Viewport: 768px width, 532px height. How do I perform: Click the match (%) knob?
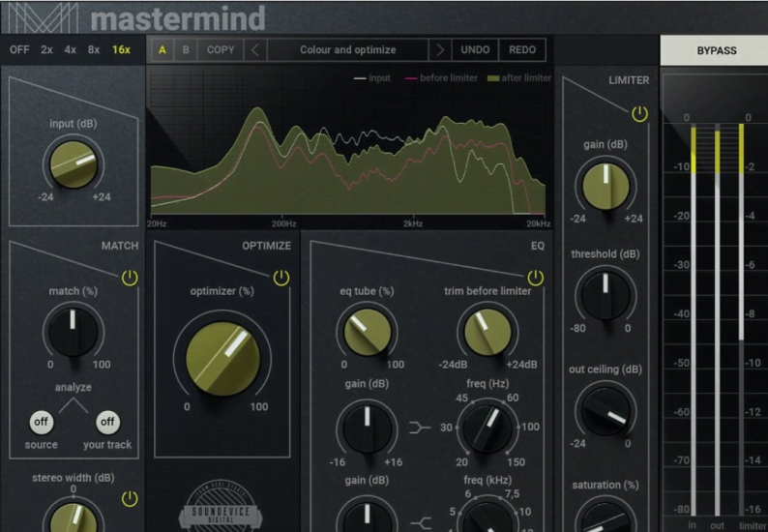pos(74,333)
